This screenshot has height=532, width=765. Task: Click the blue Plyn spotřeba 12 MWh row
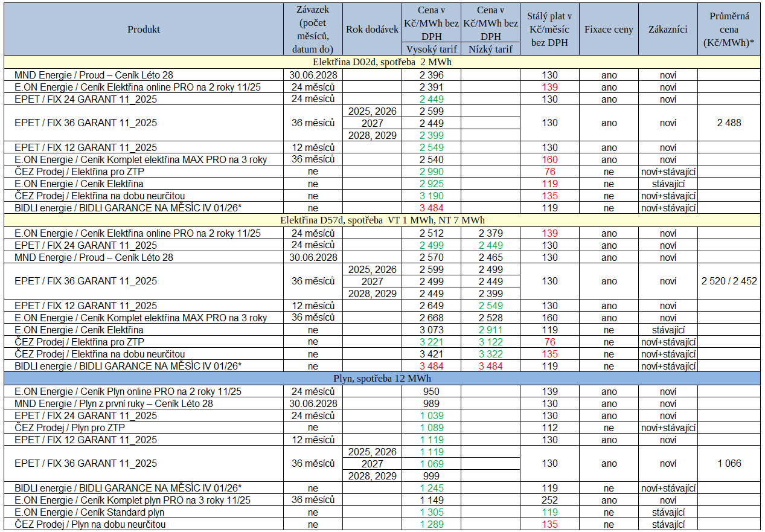[382, 379]
